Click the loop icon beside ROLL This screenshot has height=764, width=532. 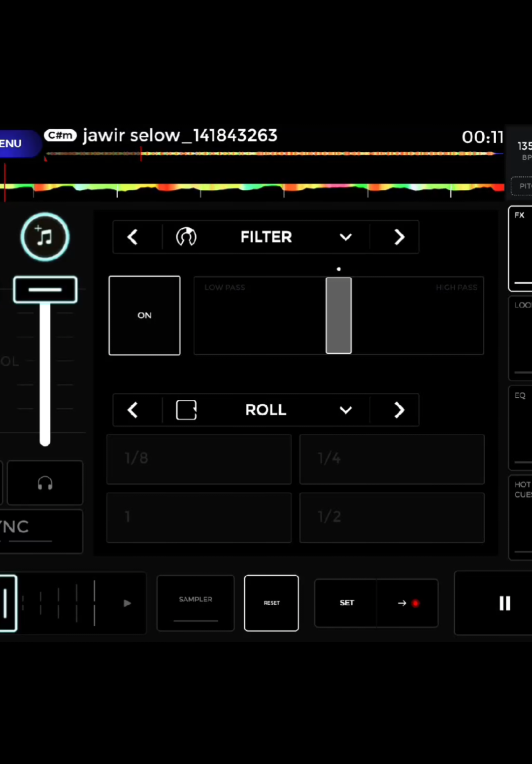[186, 410]
